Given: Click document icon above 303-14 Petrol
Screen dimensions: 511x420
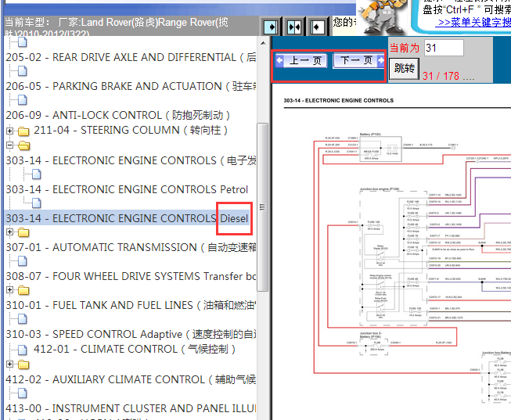Looking at the screenshot, I should coord(37,174).
